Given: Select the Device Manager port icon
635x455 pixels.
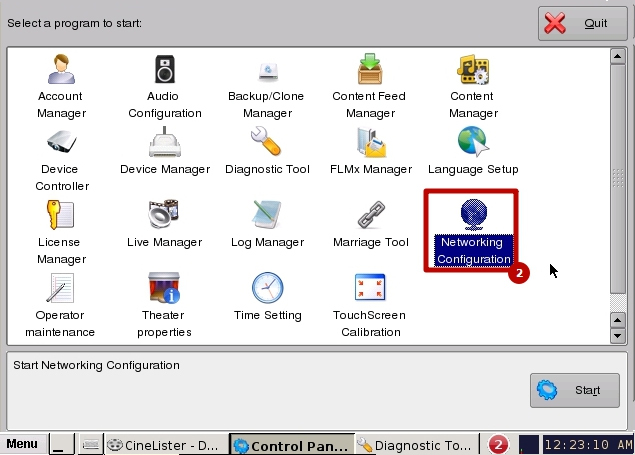Looking at the screenshot, I should click(164, 142).
